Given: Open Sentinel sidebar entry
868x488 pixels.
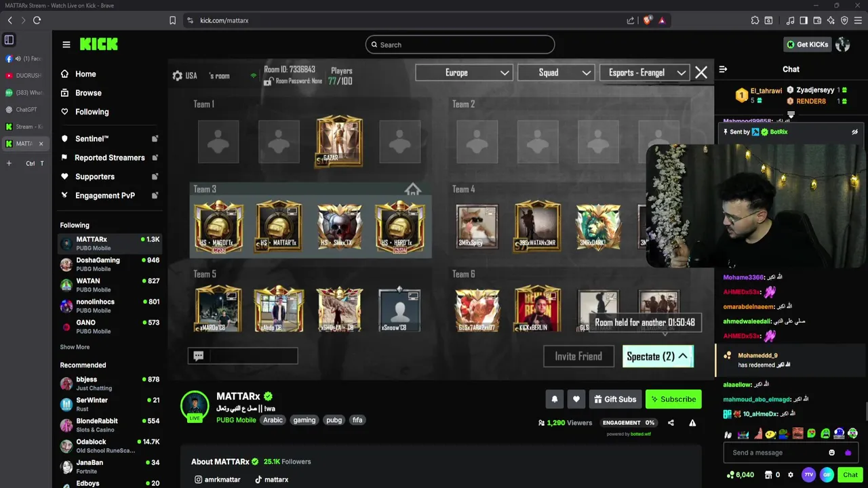Looking at the screenshot, I should (110, 139).
